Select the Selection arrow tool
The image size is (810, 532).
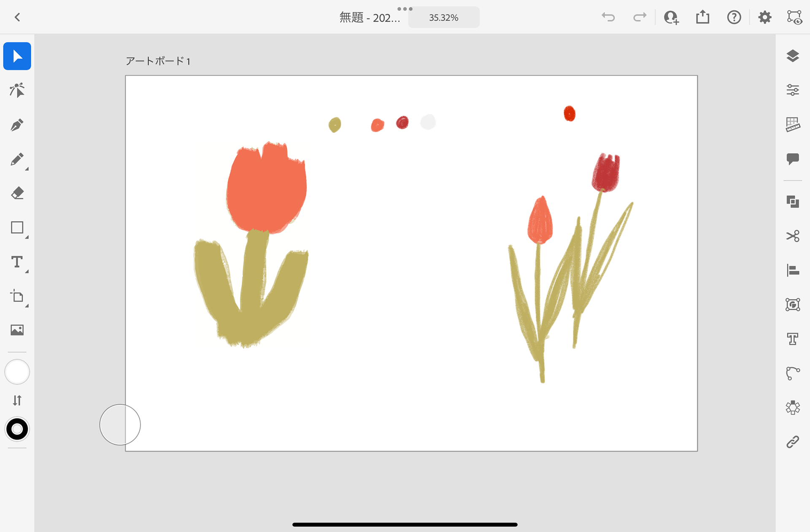pos(17,56)
